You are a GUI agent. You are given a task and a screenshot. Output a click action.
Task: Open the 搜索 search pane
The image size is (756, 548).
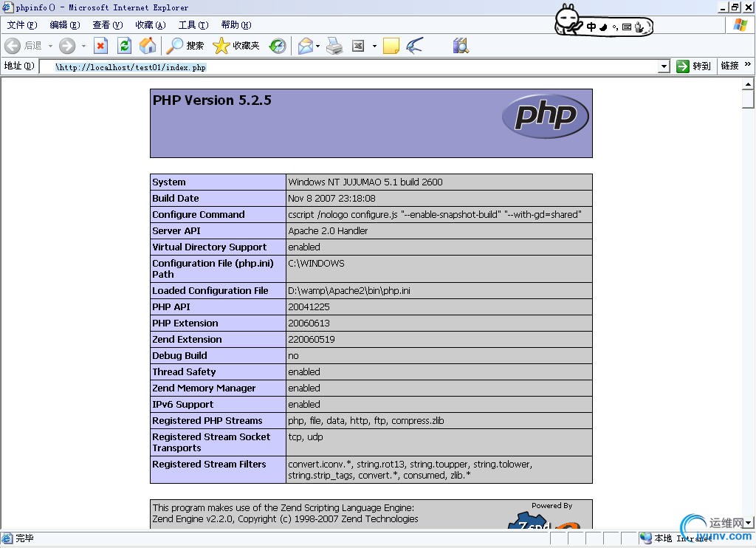pos(185,46)
